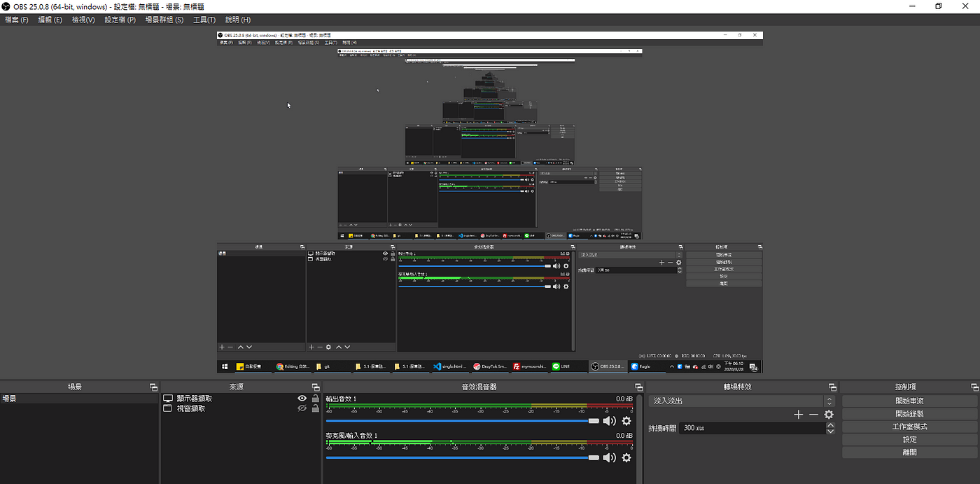The width and height of the screenshot is (980, 484).
Task: Undock the 音效混音器 panel with its float icon
Action: [638, 387]
